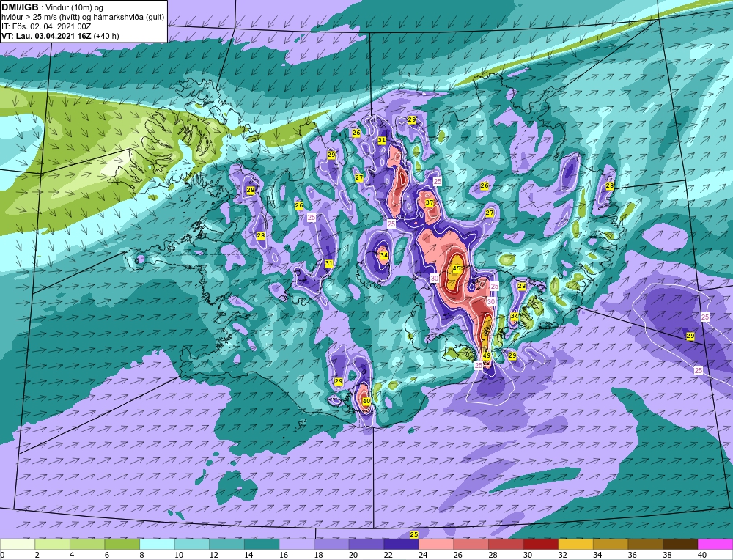Select the bright gold 32–34 m/s legend swatch
Image resolution: width=733 pixels, height=560 pixels.
click(575, 545)
